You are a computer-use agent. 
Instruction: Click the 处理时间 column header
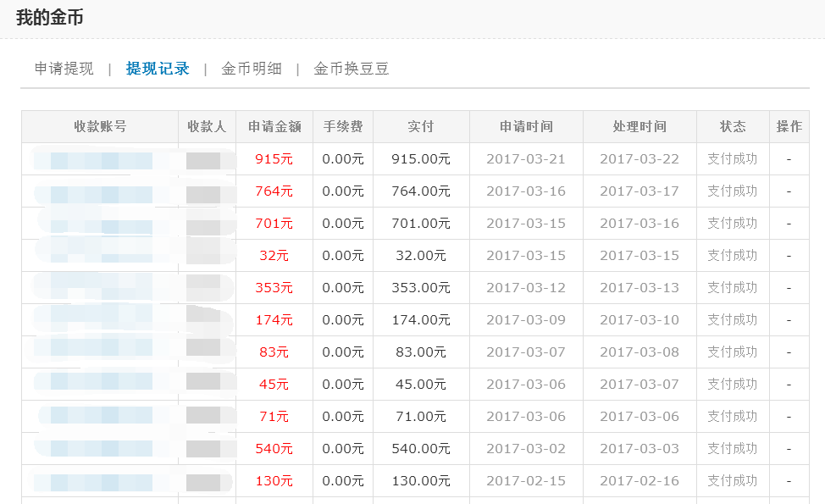click(640, 127)
